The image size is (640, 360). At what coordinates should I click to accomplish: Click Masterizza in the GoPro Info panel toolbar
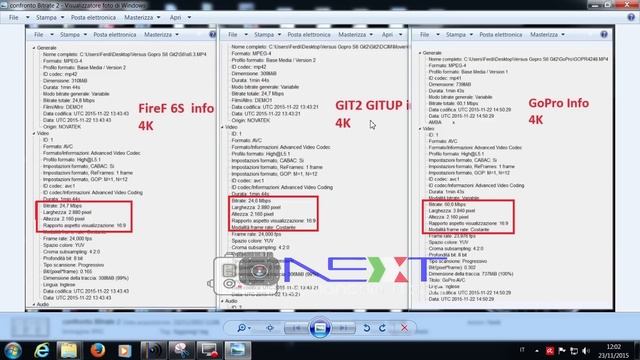544,35
